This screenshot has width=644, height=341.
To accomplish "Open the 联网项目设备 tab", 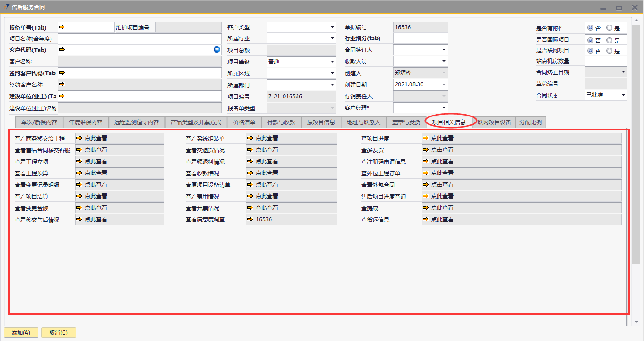I will (494, 122).
